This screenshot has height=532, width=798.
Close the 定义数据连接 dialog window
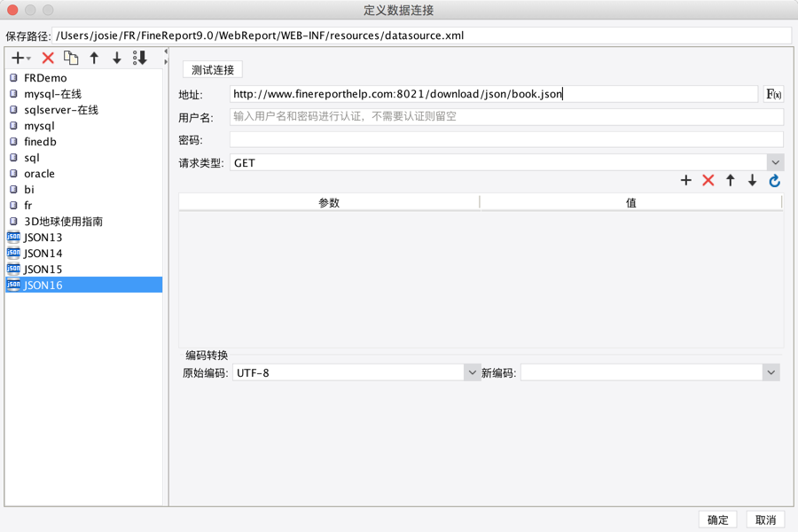(12, 10)
